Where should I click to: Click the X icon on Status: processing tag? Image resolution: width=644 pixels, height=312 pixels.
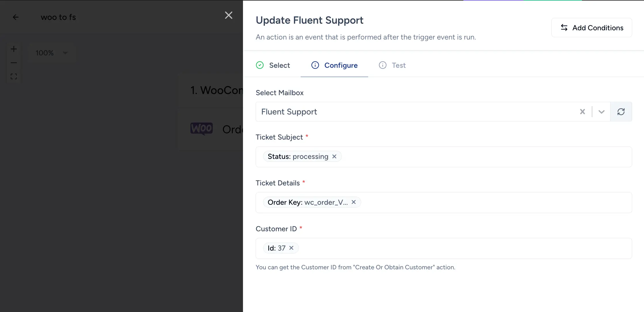click(335, 156)
